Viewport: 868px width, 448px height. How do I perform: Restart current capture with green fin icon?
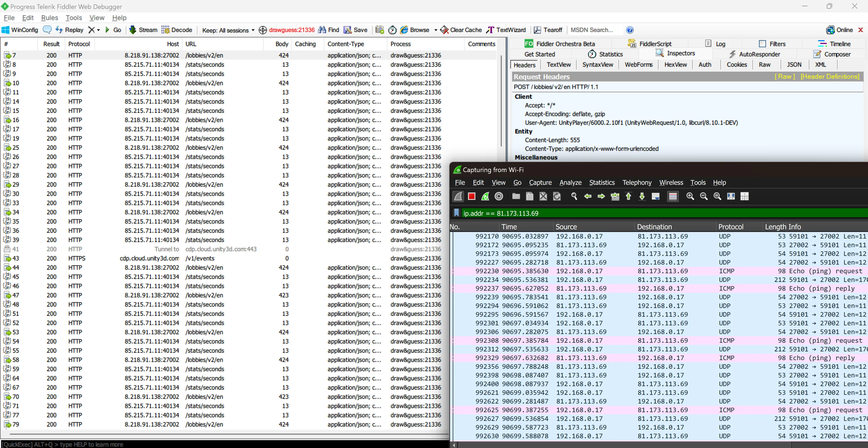tap(485, 196)
